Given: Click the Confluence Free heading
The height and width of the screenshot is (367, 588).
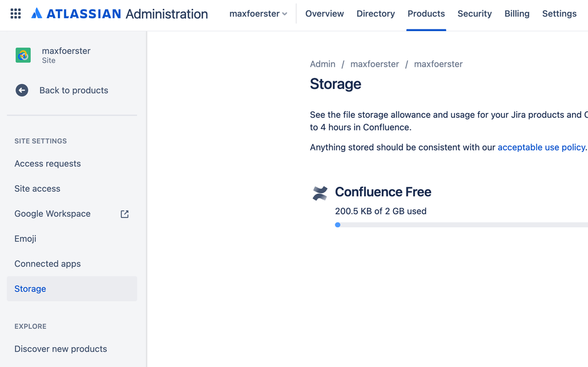Looking at the screenshot, I should [383, 192].
